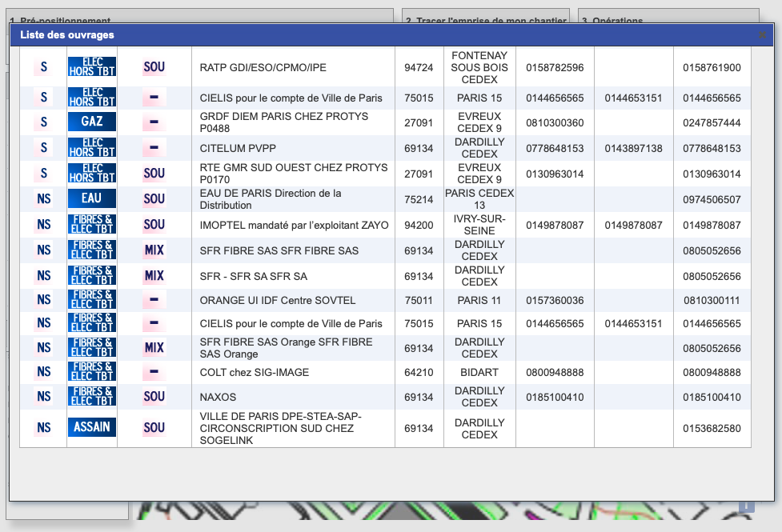Click the NS badge in the ORANGE UI IDF row
782x532 pixels.
click(44, 300)
